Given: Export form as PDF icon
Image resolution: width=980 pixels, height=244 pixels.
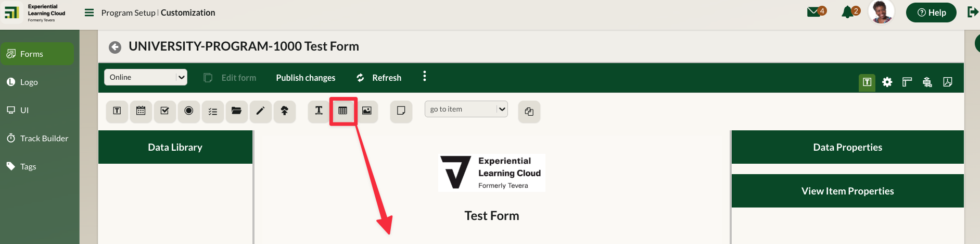Looking at the screenshot, I should point(948,82).
